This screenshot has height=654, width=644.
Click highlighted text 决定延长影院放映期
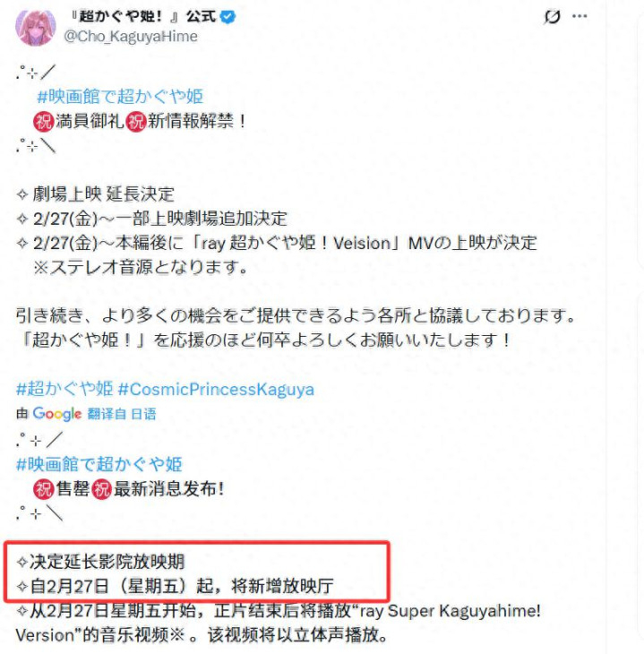[100, 562]
